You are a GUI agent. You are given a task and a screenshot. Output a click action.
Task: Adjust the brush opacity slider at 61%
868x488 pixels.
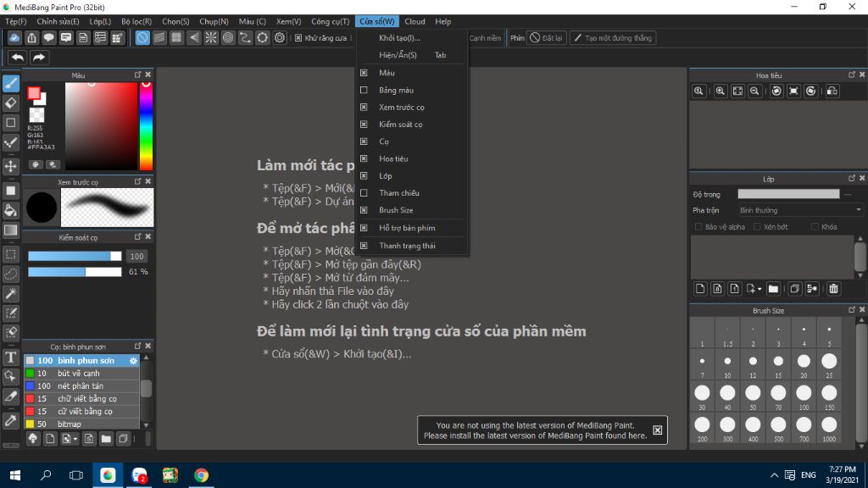click(75, 272)
